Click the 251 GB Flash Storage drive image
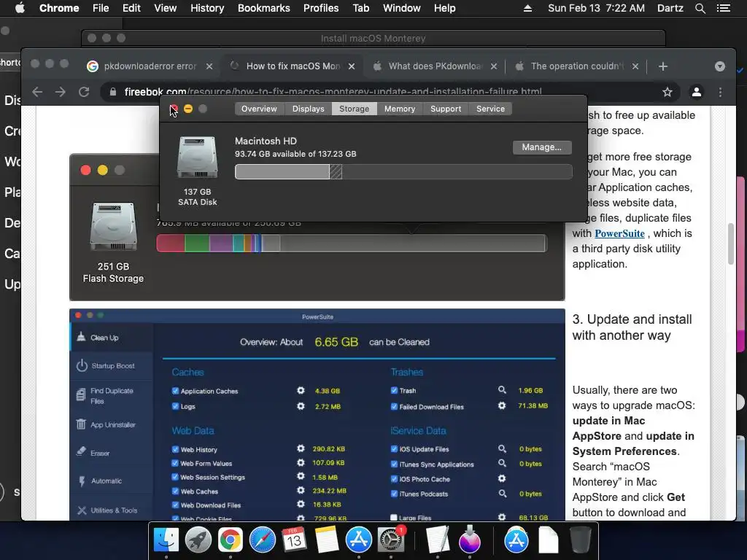This screenshot has width=747, height=560. pyautogui.click(x=113, y=226)
